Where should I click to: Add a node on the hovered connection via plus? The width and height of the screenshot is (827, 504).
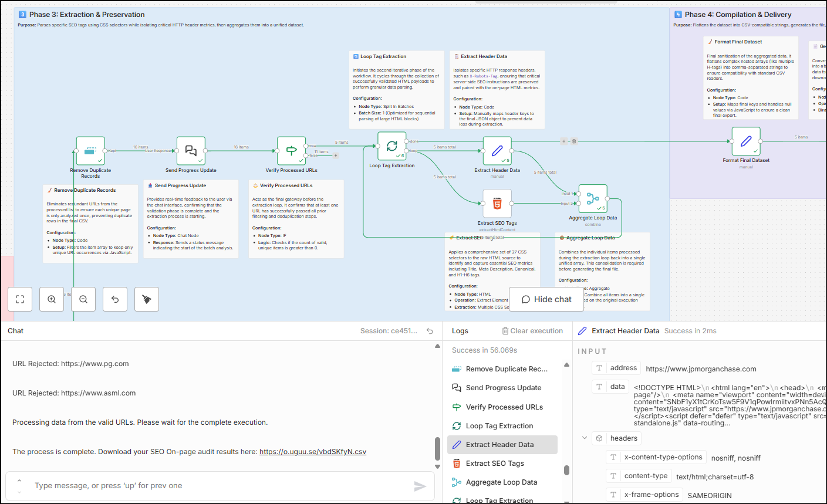[x=564, y=141]
